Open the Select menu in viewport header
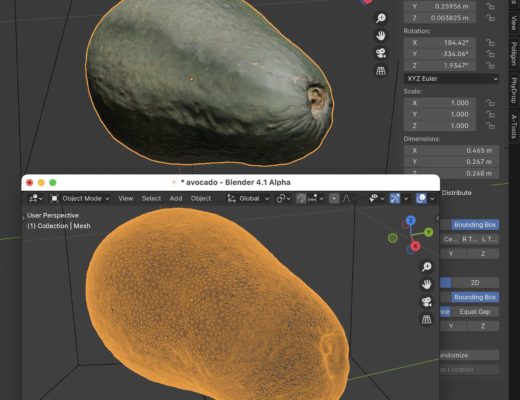520x400 pixels. click(x=151, y=199)
